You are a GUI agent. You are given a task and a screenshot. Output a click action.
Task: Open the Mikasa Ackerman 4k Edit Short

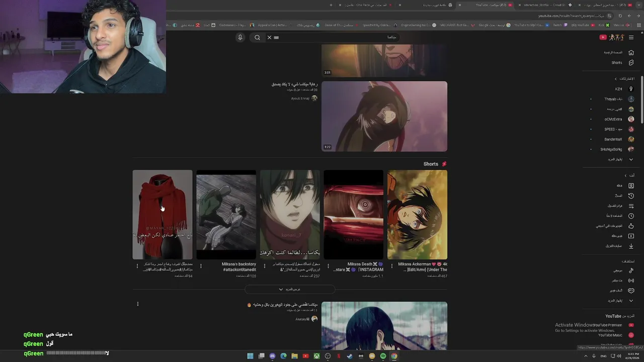tap(417, 215)
